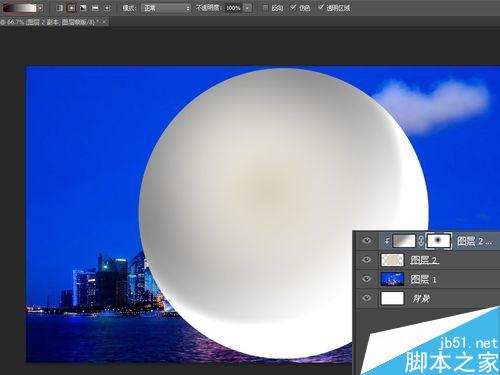The width and height of the screenshot is (500, 375).
Task: Click the mask link icon on 图层 2 副本
Action: (421, 241)
